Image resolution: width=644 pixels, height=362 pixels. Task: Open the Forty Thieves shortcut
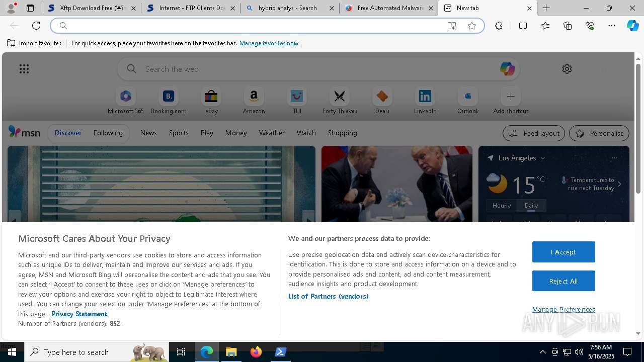tap(340, 101)
